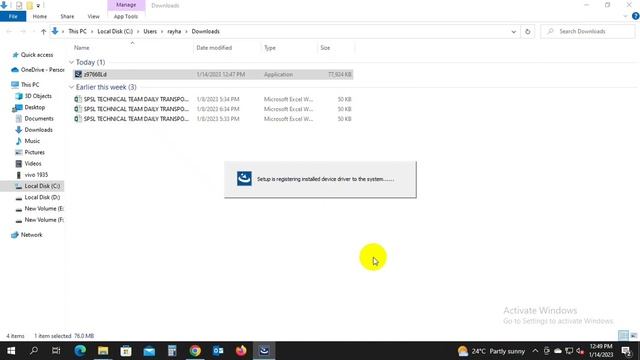The image size is (640, 360).
Task: Open 3D Objects folder in sidebar
Action: [38, 96]
